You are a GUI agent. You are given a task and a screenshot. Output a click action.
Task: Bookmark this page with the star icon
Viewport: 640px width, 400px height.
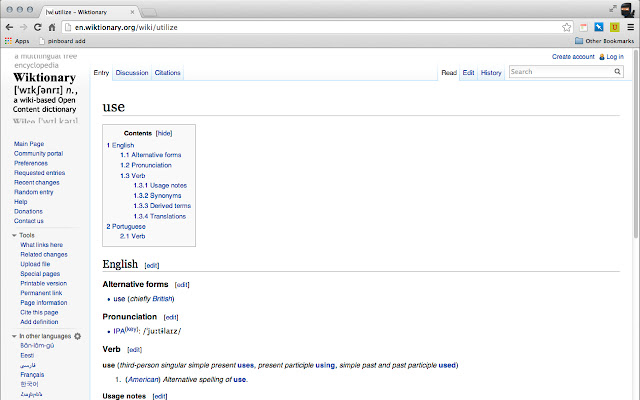[x=567, y=27]
